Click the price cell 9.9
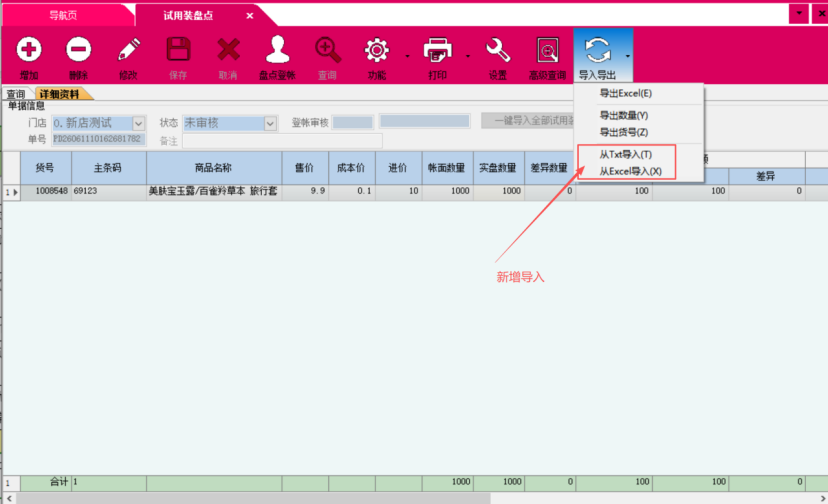This screenshot has height=504, width=828. click(305, 191)
